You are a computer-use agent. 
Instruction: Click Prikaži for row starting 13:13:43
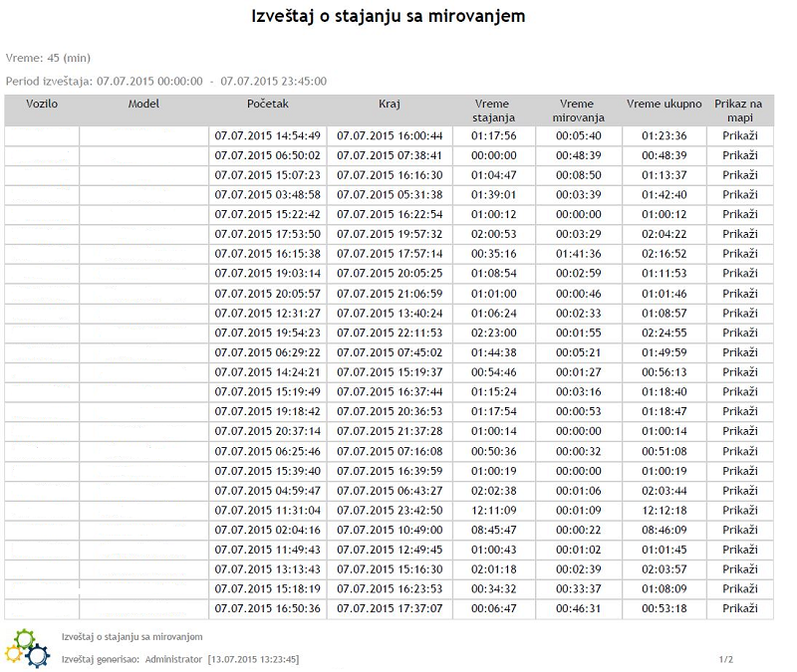click(739, 569)
